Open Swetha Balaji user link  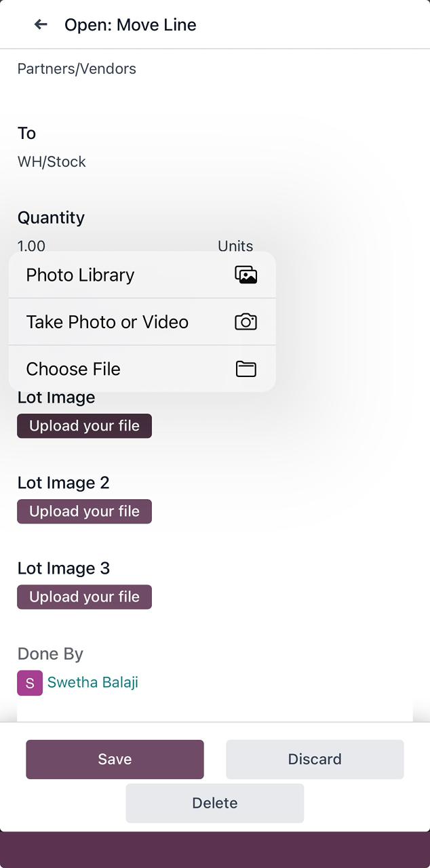click(x=93, y=682)
